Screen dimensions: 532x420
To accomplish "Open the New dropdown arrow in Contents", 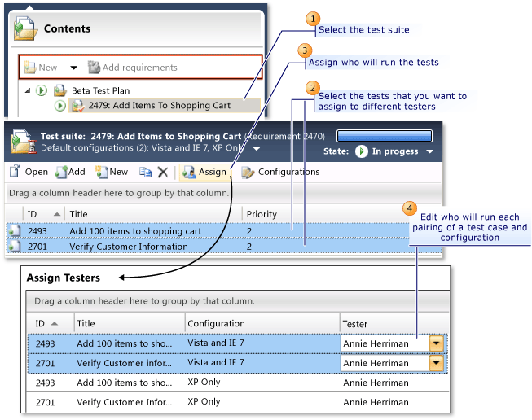I will click(73, 68).
